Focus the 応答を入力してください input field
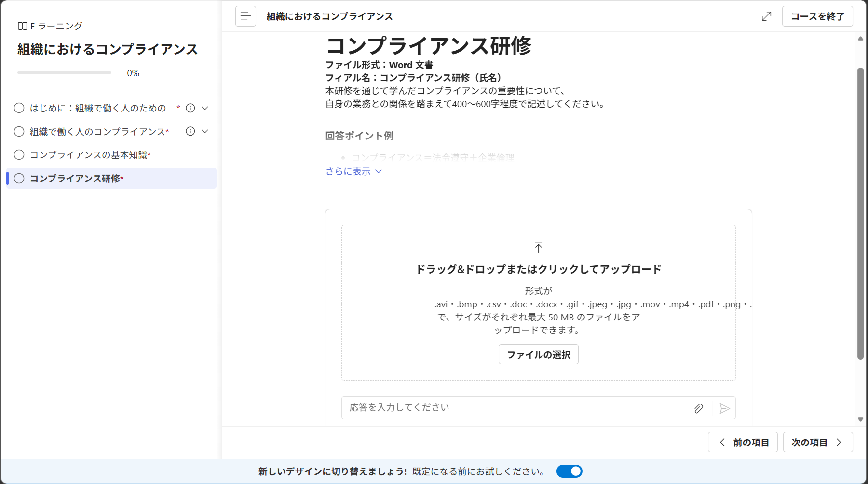 (x=516, y=408)
